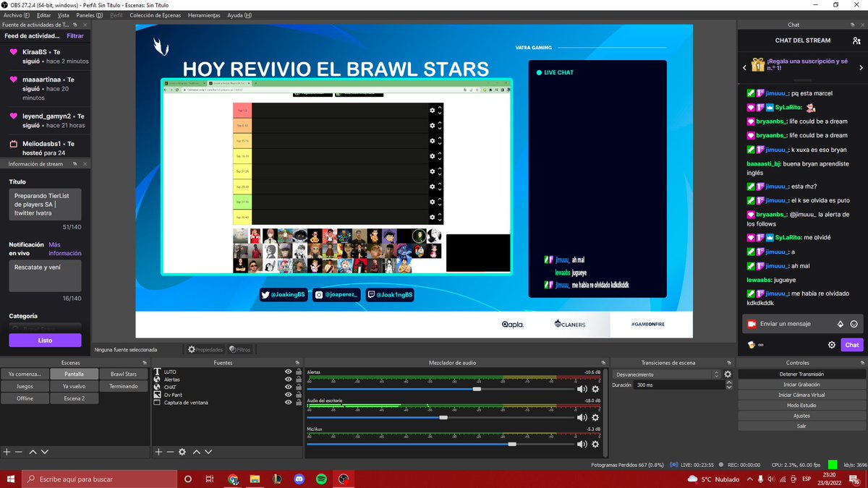The height and width of the screenshot is (488, 868).
Task: Mute the Alertas audio channel
Action: 582,389
